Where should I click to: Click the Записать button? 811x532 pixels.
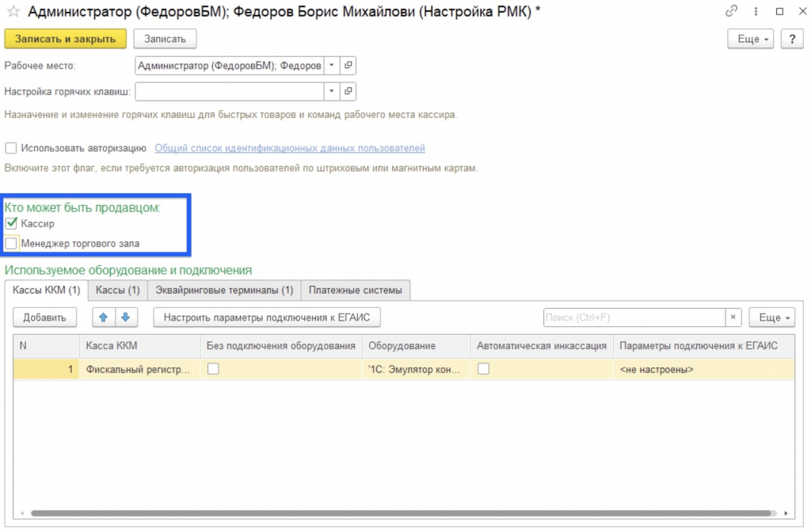click(x=165, y=39)
